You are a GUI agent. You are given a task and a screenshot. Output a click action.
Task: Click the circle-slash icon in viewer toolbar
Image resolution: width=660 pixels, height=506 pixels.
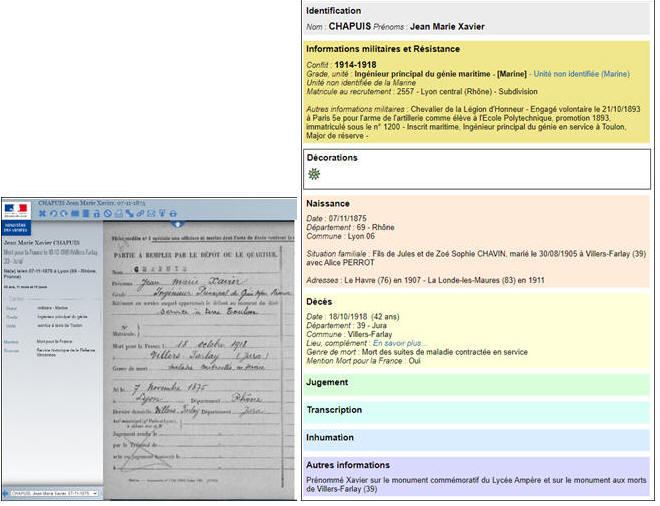click(107, 213)
